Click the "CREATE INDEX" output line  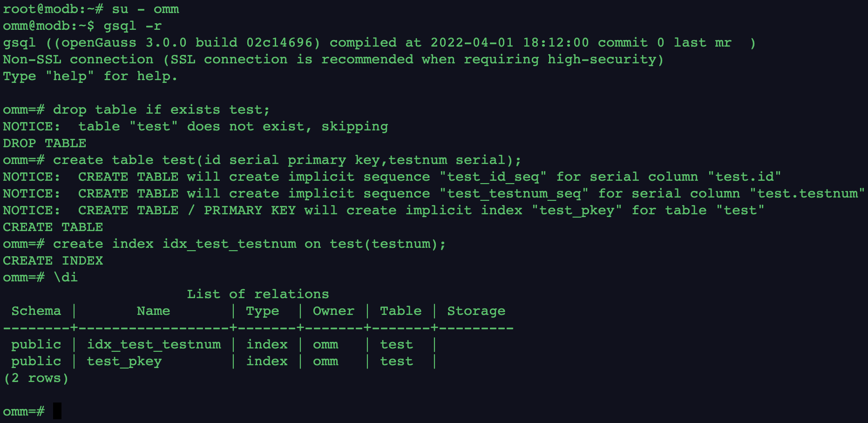pyautogui.click(x=53, y=260)
